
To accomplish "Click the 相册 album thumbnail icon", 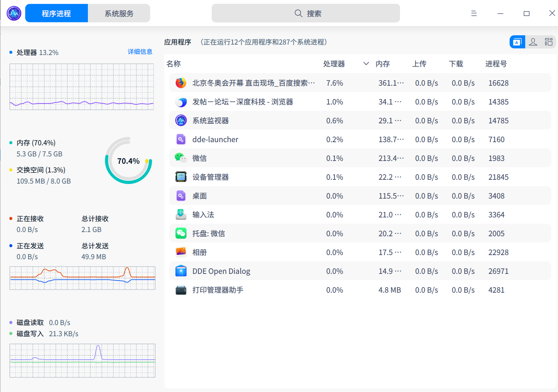I will point(181,252).
